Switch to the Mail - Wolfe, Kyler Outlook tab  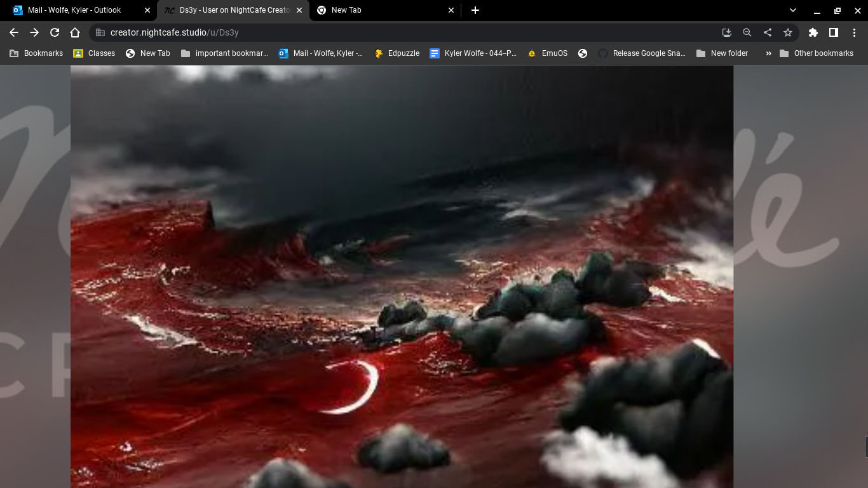pyautogui.click(x=74, y=10)
